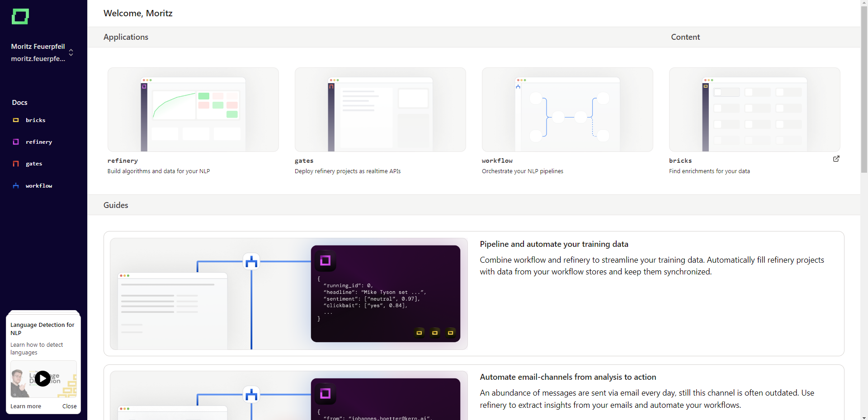Click the refinery icon in the sidebar
The height and width of the screenshot is (420, 868).
tap(16, 142)
